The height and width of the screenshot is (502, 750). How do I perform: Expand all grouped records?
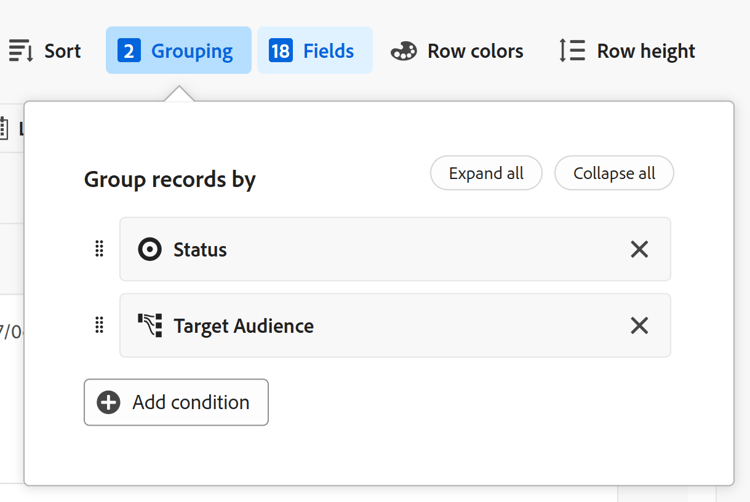(486, 173)
